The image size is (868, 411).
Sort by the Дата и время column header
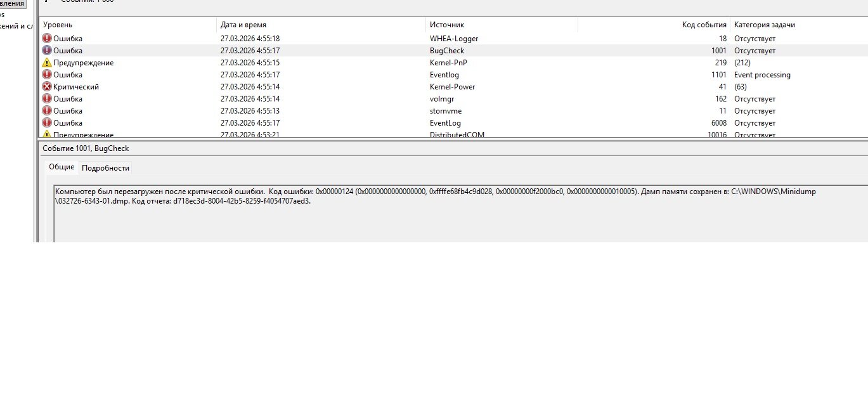click(320, 25)
